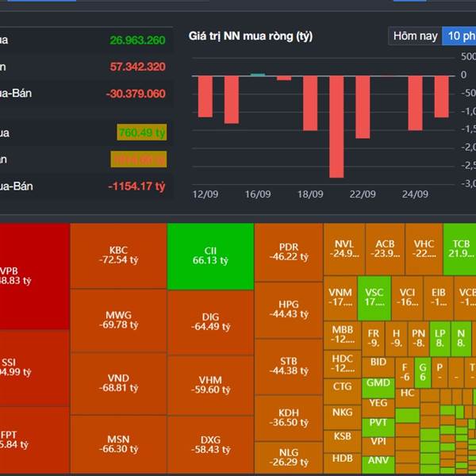Click the HDB tile
The height and width of the screenshot is (476, 476).
343,463
